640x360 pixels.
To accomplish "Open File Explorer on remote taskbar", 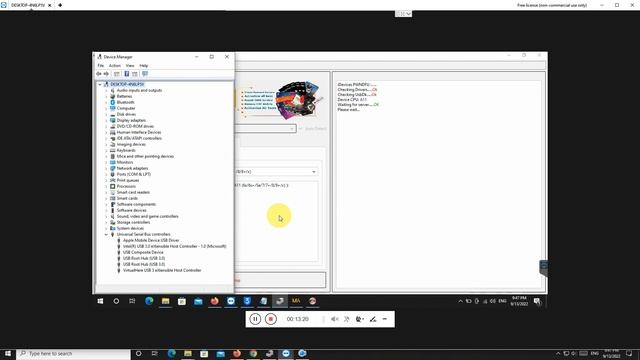I will [166, 301].
